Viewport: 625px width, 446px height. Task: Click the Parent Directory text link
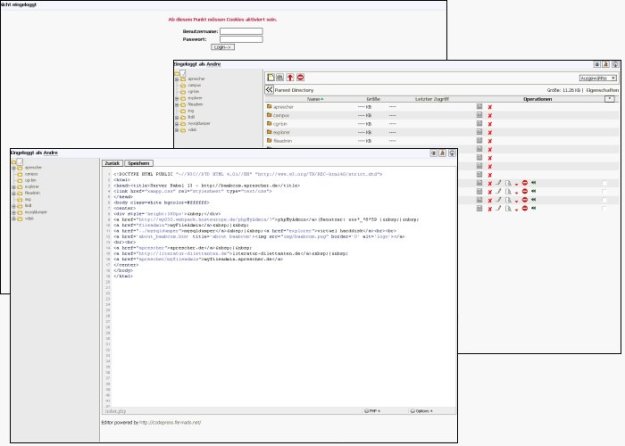(x=294, y=90)
